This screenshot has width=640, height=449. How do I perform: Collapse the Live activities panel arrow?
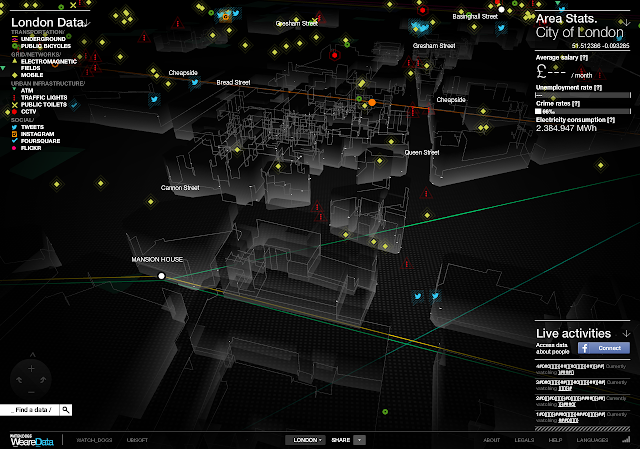626,333
